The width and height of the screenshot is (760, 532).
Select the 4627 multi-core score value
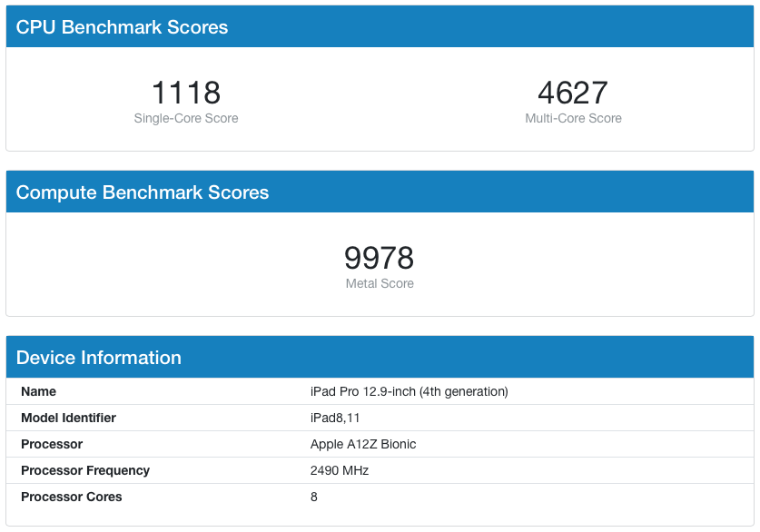(x=573, y=93)
